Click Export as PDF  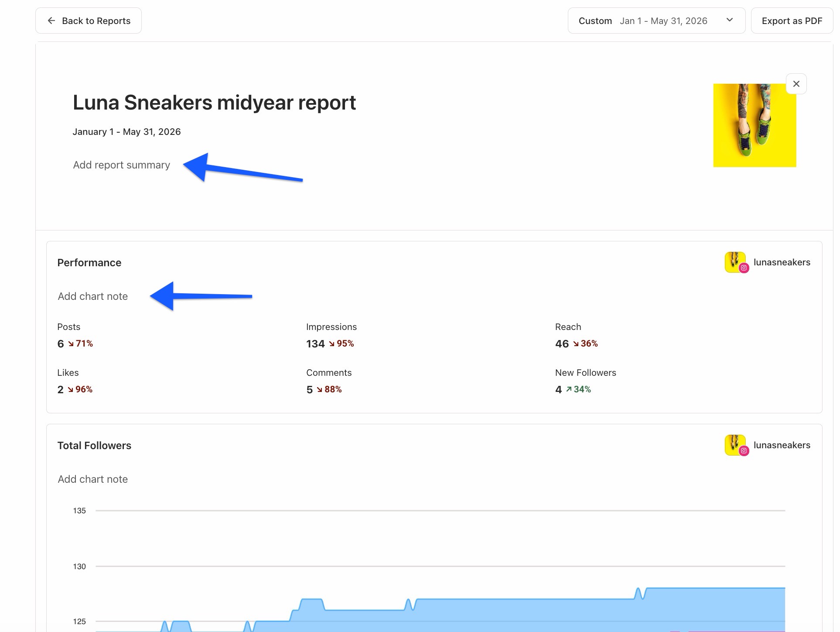pos(792,21)
